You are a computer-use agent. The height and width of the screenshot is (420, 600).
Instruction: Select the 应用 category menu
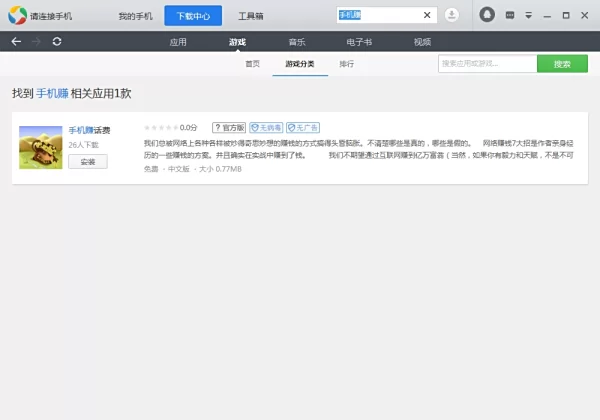(178, 42)
